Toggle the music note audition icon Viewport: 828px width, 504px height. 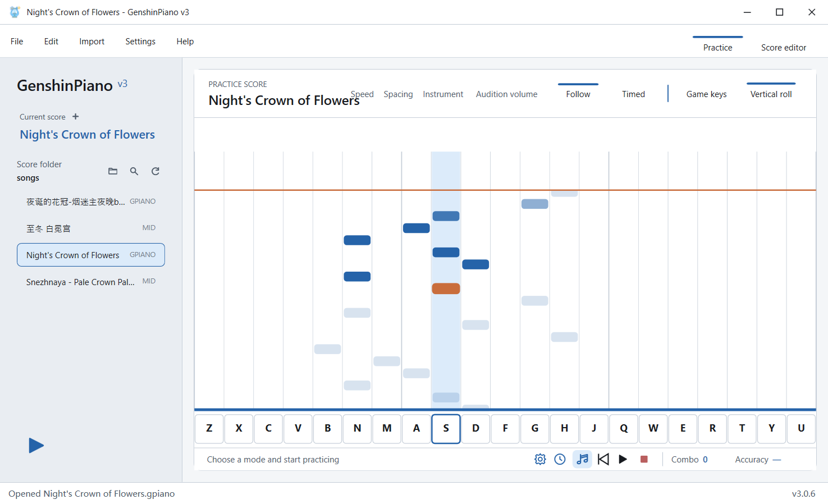click(x=583, y=459)
